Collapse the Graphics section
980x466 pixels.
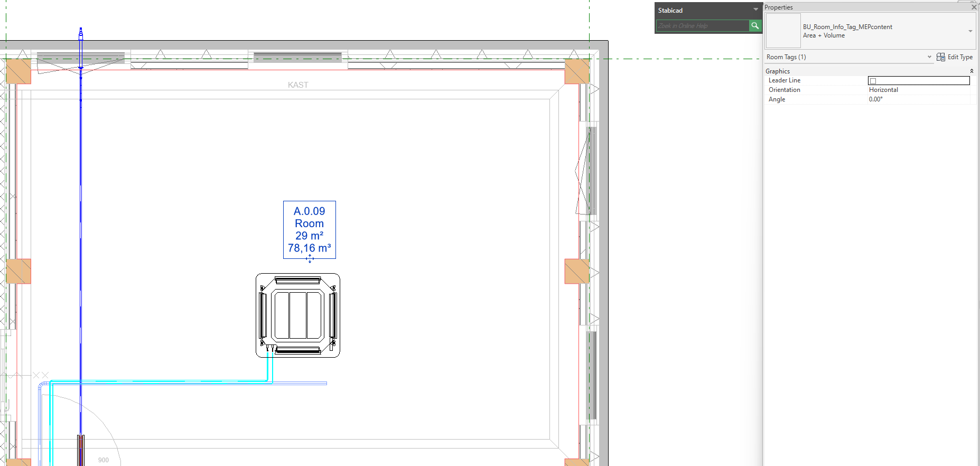click(x=972, y=71)
